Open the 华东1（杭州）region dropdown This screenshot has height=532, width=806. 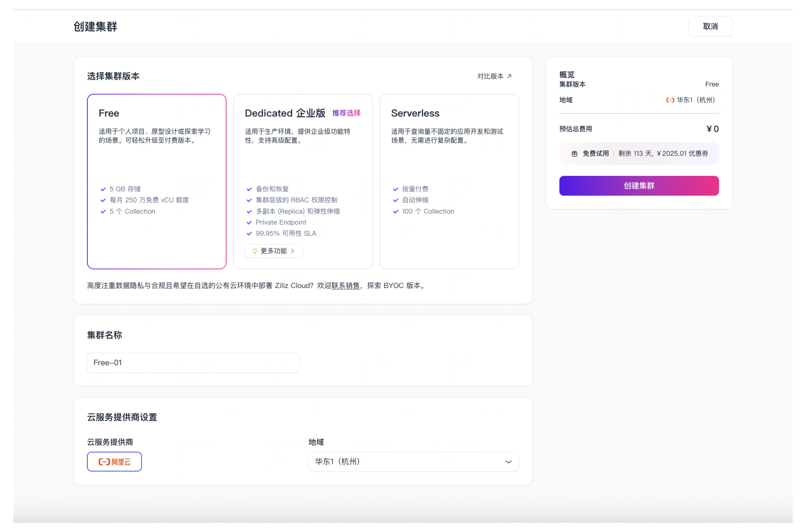coord(413,461)
